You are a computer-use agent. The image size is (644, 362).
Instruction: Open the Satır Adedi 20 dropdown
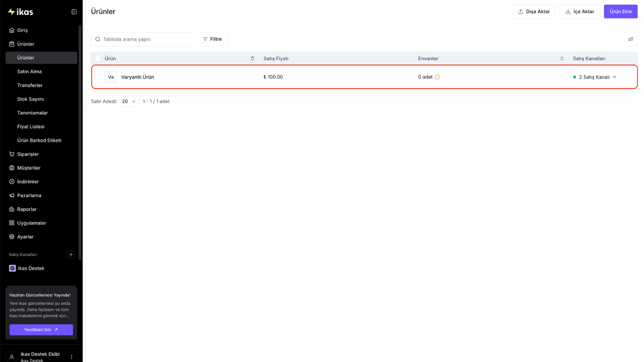(129, 102)
